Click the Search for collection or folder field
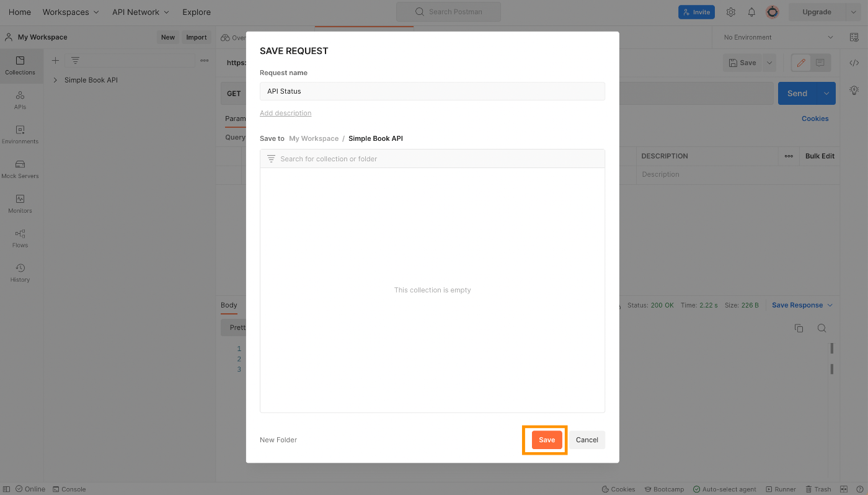This screenshot has height=495, width=868. pos(432,159)
